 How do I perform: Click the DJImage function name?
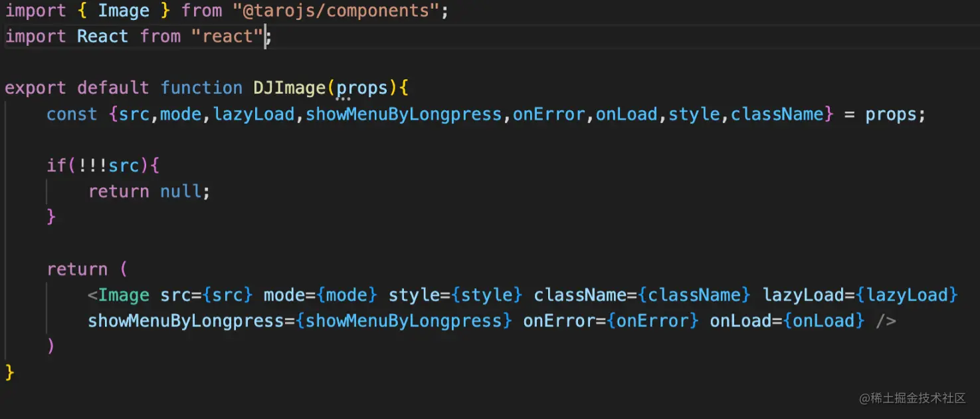[290, 88]
